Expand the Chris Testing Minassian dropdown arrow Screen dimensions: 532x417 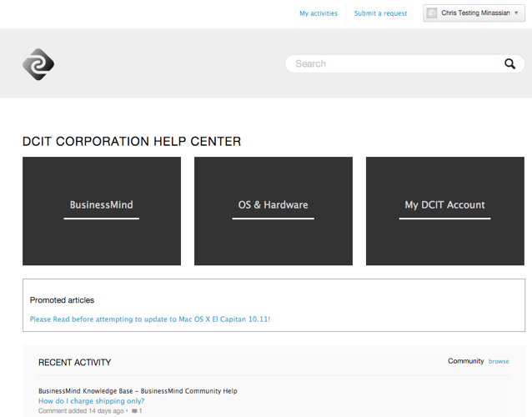click(516, 13)
